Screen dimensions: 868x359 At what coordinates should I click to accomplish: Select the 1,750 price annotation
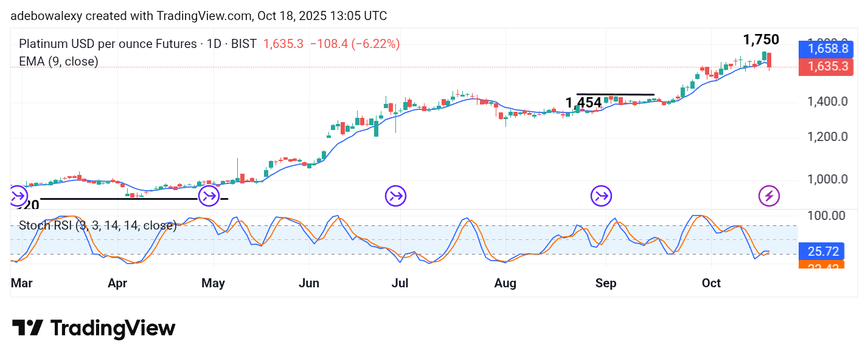pos(760,40)
